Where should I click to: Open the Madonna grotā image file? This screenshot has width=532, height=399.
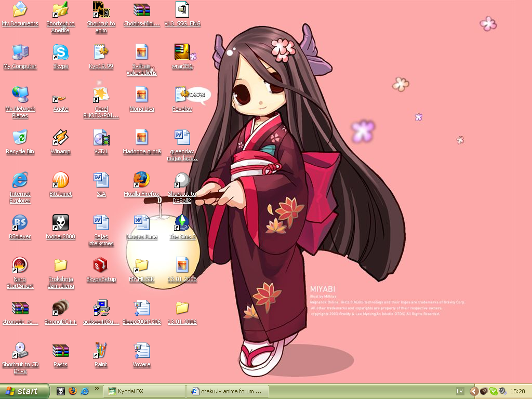click(142, 137)
